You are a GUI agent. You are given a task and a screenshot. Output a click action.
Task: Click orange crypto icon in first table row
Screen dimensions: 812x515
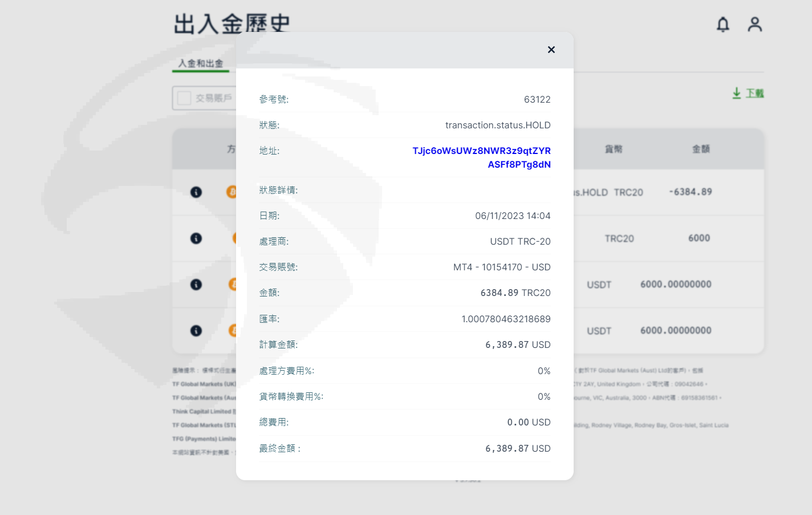coord(231,192)
